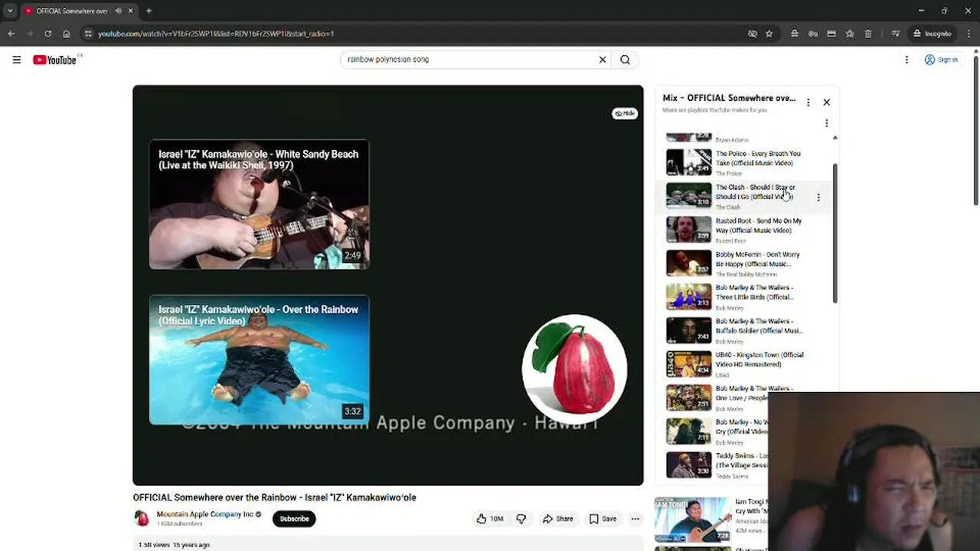Screen dimensions: 980x551
Task: Open more actions ellipsis beside Save
Action: click(x=635, y=519)
